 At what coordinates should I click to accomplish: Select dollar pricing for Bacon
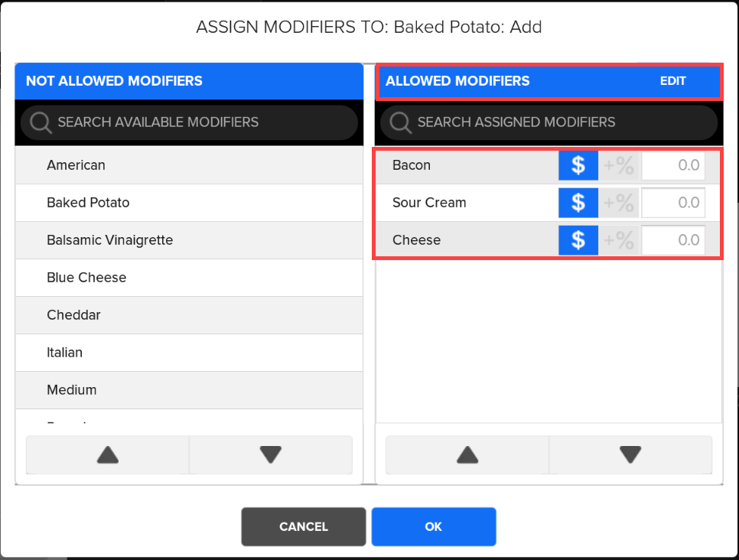578,165
